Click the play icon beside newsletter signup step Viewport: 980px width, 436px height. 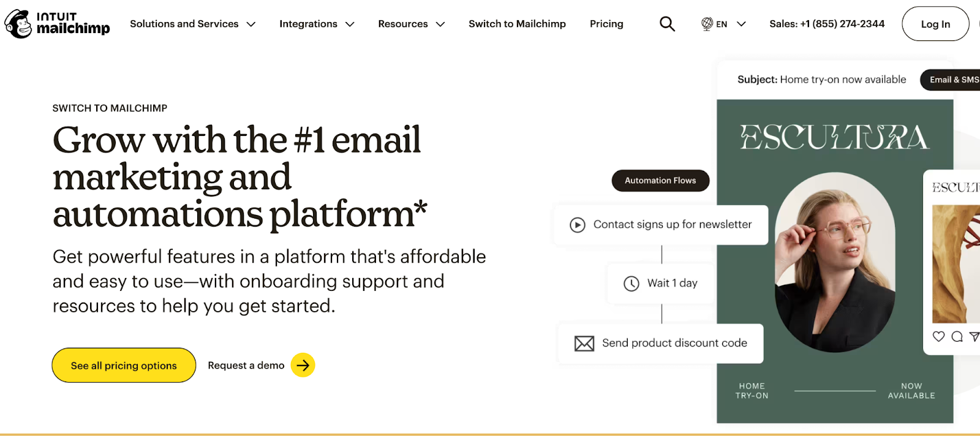pos(576,225)
